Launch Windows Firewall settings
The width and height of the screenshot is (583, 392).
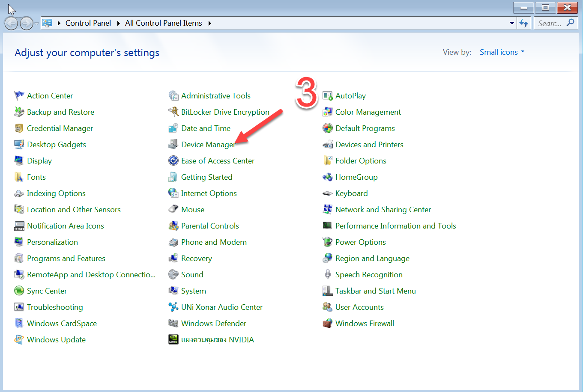pyautogui.click(x=365, y=323)
